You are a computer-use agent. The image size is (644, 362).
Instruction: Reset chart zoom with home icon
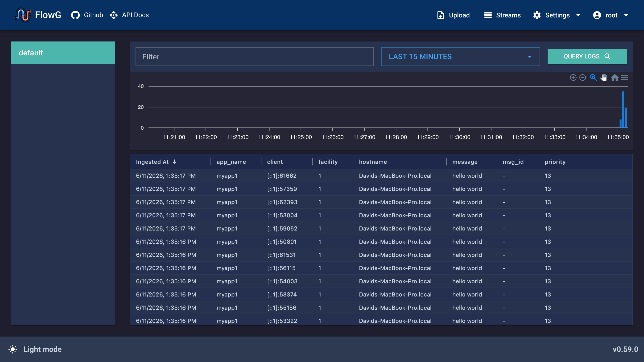(x=615, y=78)
